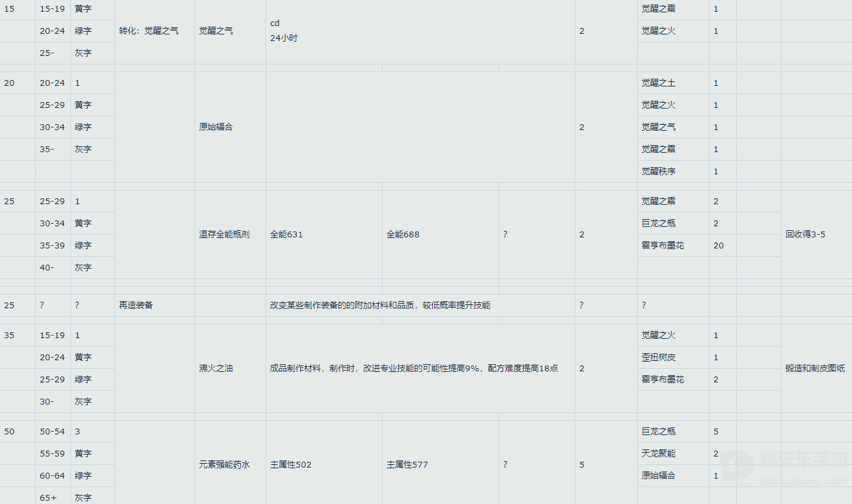The height and width of the screenshot is (504, 852).
Task: Select the 全能631 value cell
Action: (286, 234)
